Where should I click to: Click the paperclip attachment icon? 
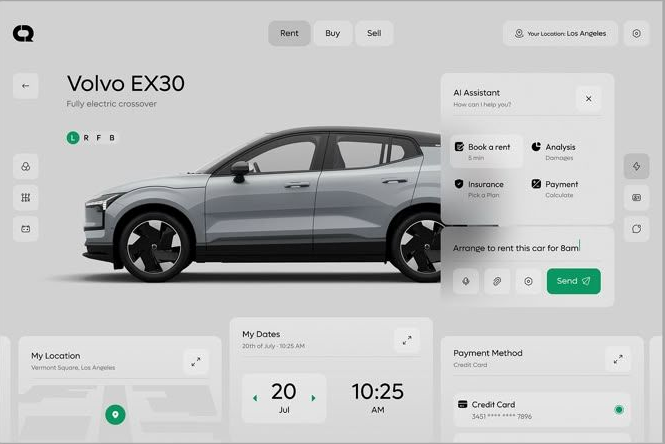pyautogui.click(x=497, y=282)
